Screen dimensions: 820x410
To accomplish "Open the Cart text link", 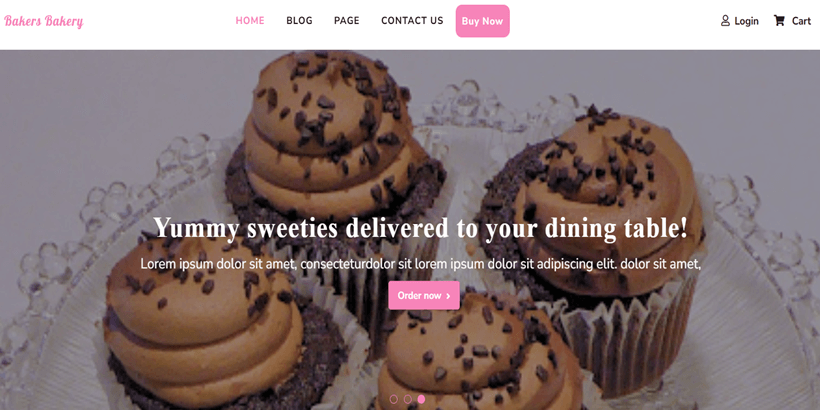I will [x=801, y=21].
